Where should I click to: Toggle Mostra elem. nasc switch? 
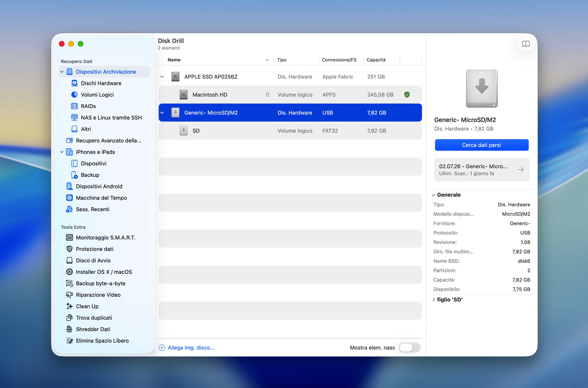pos(410,347)
